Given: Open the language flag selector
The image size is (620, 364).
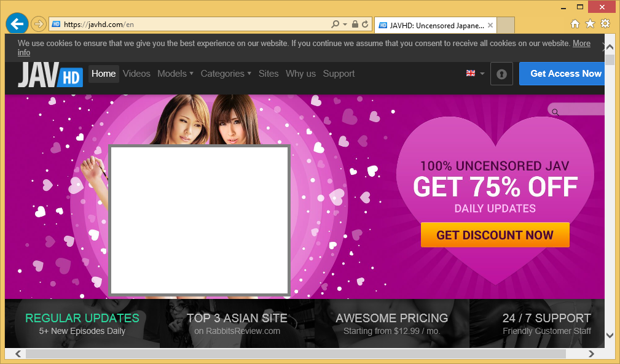Looking at the screenshot, I should [x=475, y=74].
